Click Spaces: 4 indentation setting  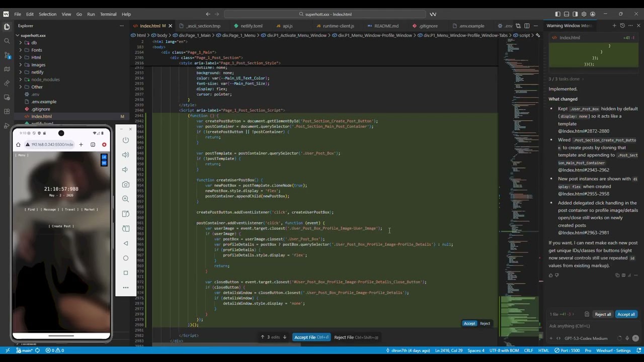click(475, 350)
